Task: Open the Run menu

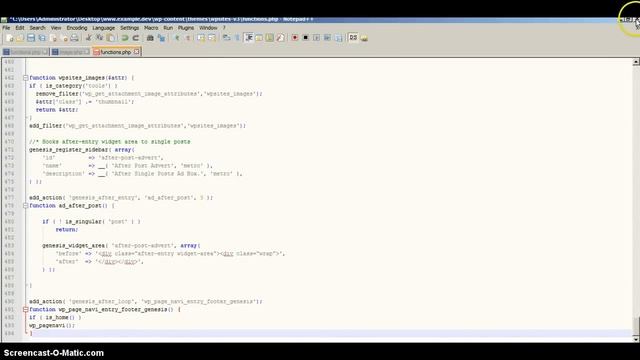Action: 168,28
